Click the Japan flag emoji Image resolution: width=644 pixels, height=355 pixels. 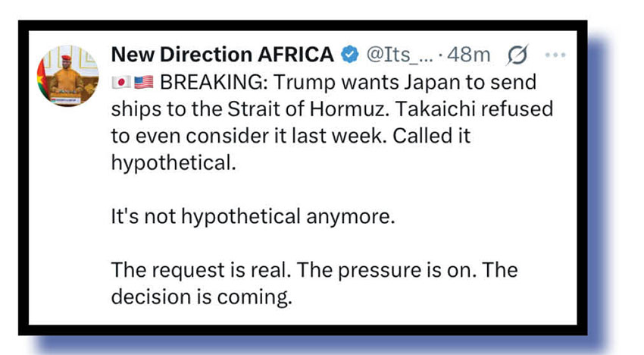pos(120,82)
